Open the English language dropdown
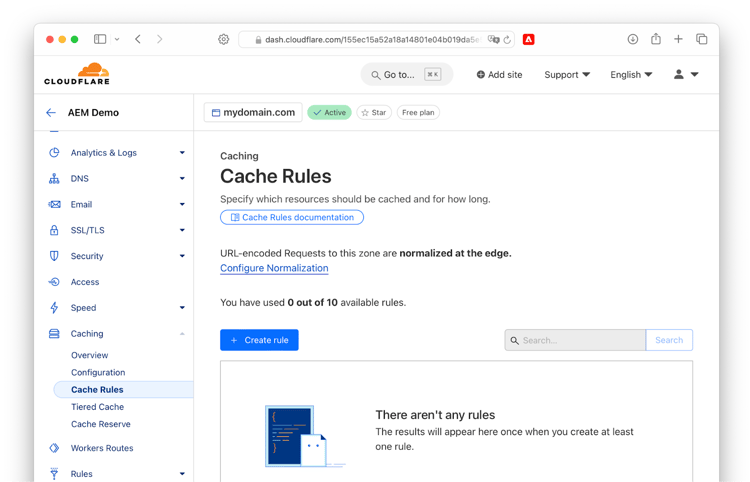 pyautogui.click(x=631, y=75)
